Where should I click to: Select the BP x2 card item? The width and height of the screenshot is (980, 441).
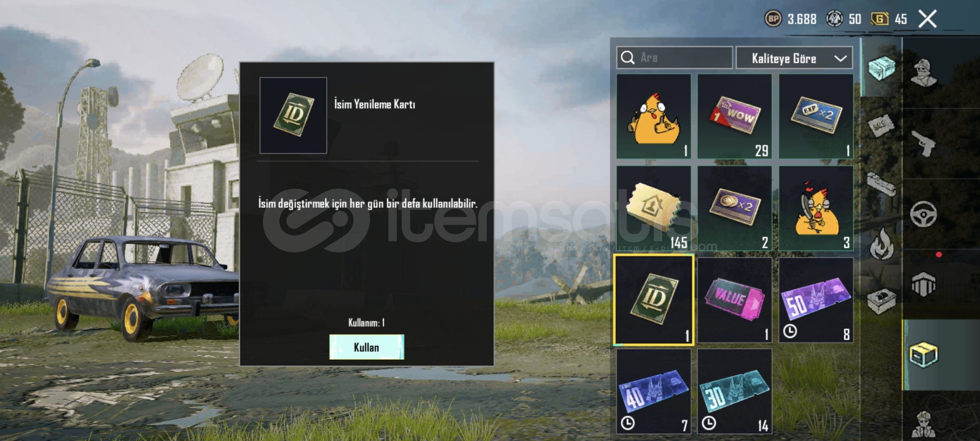(x=735, y=208)
